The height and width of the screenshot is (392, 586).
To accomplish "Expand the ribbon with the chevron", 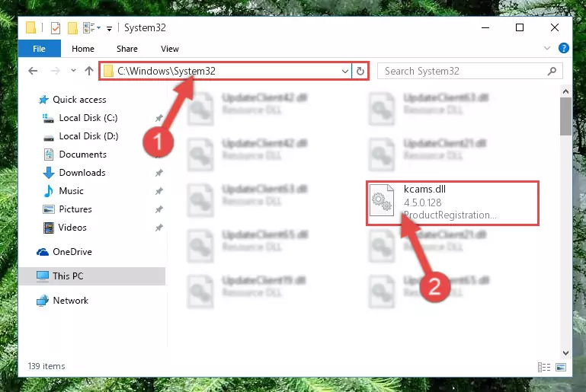I will tap(547, 48).
